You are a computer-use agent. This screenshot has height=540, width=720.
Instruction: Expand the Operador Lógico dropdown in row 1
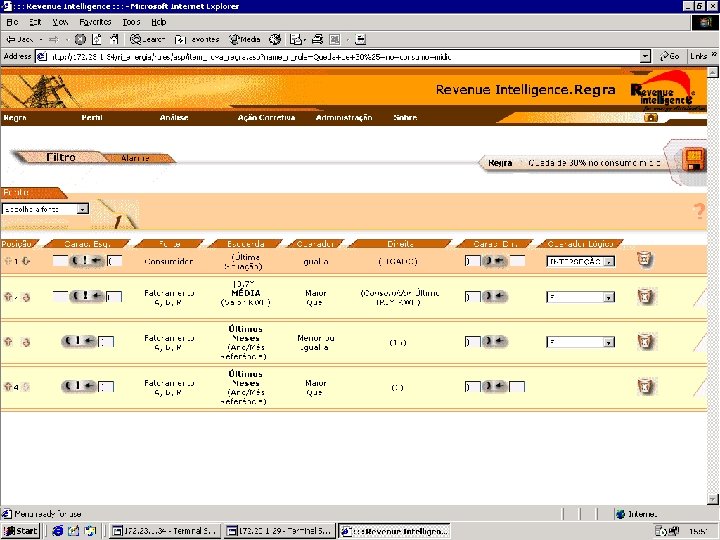click(609, 261)
